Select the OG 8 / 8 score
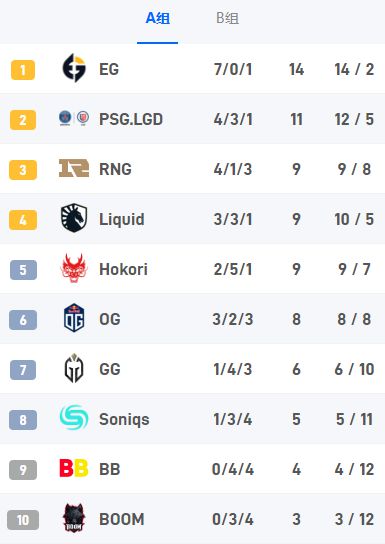 click(354, 319)
